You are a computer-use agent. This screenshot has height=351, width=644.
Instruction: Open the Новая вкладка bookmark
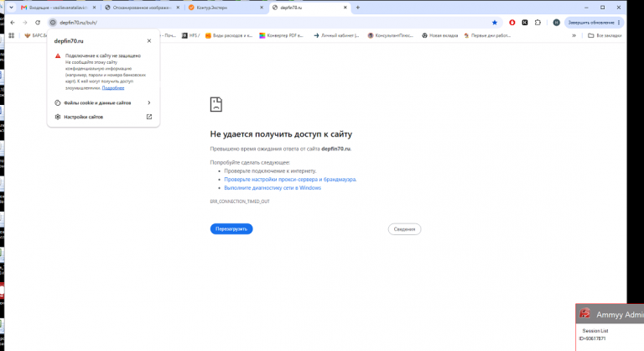tap(440, 35)
